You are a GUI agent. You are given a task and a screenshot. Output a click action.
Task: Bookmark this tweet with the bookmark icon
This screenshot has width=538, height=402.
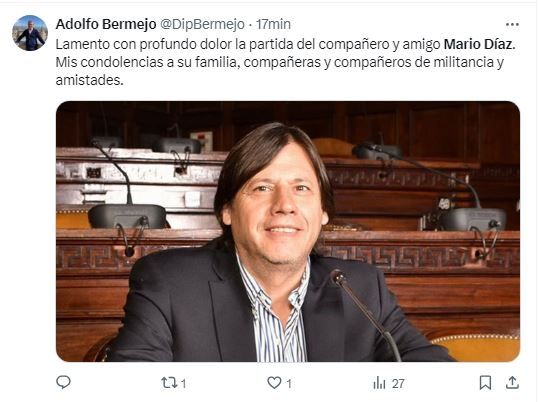(x=485, y=382)
